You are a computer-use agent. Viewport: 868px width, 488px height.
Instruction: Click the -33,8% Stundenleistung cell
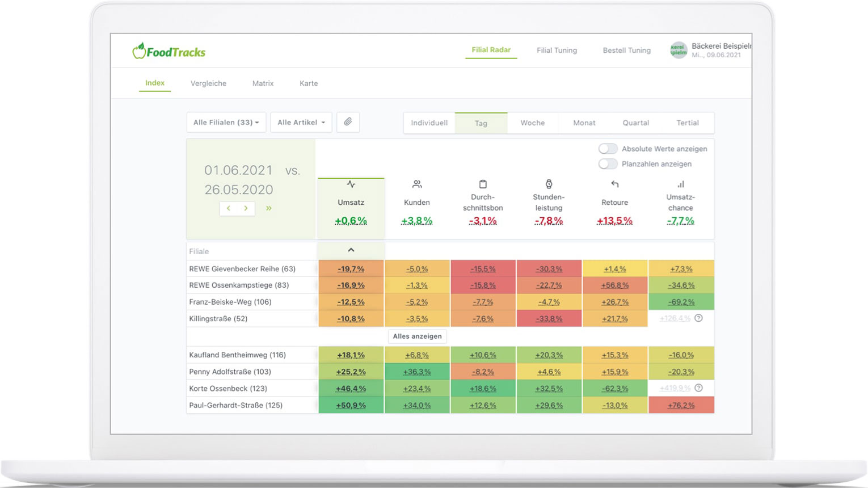[549, 319]
